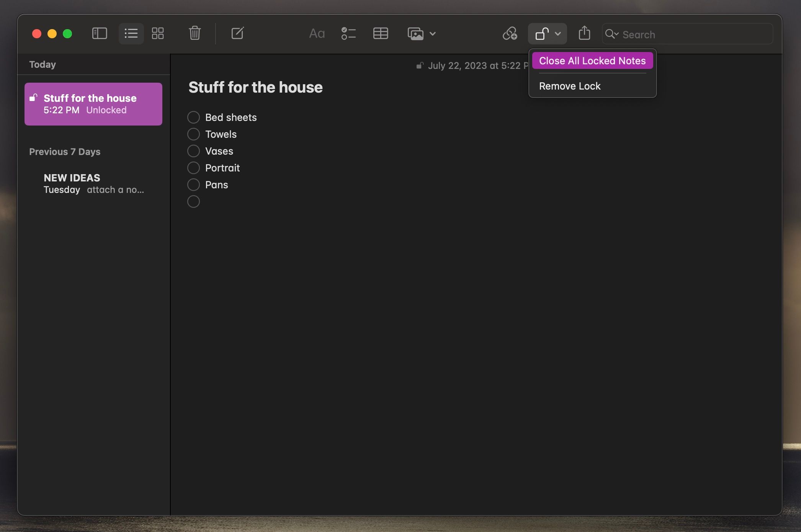Screen dimensions: 801x532
Task: Insert a checklist using the checklist icon
Action: pos(349,34)
